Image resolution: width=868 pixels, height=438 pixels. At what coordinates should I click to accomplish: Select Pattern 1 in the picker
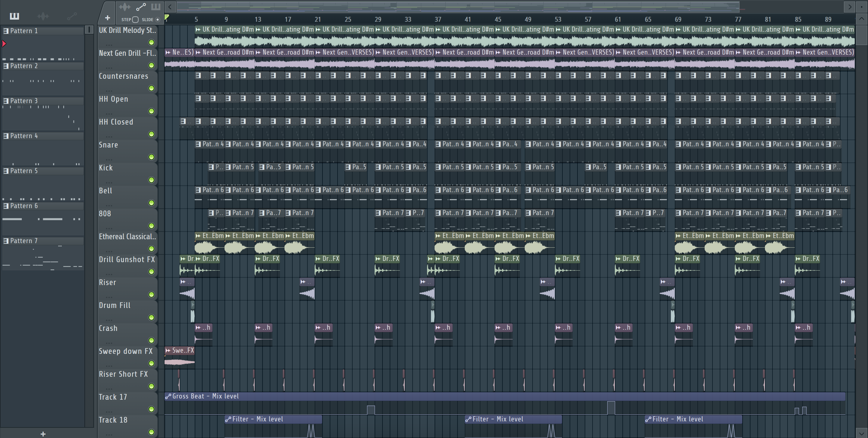[43, 31]
